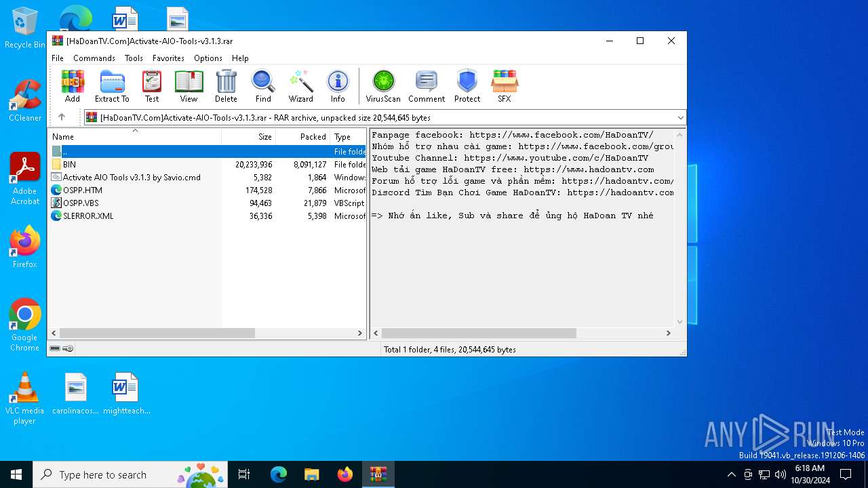Open the carolinacos image file on desktop

click(76, 394)
